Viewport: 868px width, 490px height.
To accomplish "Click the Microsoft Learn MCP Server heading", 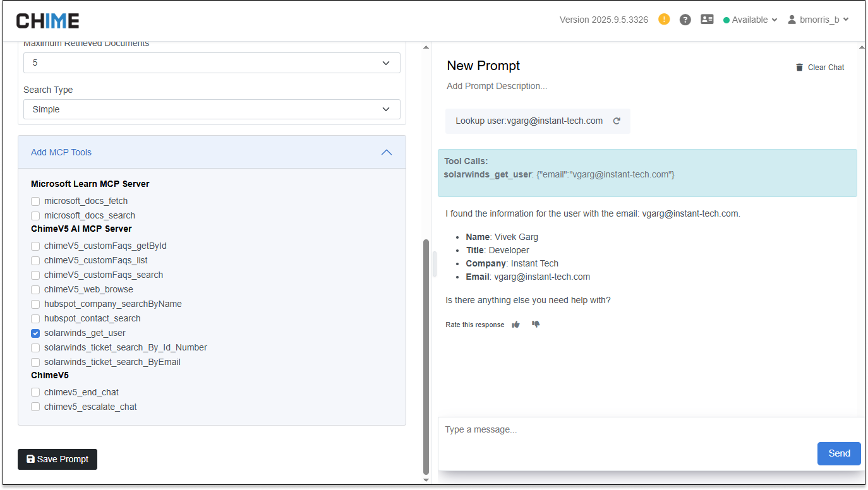I will coord(90,184).
